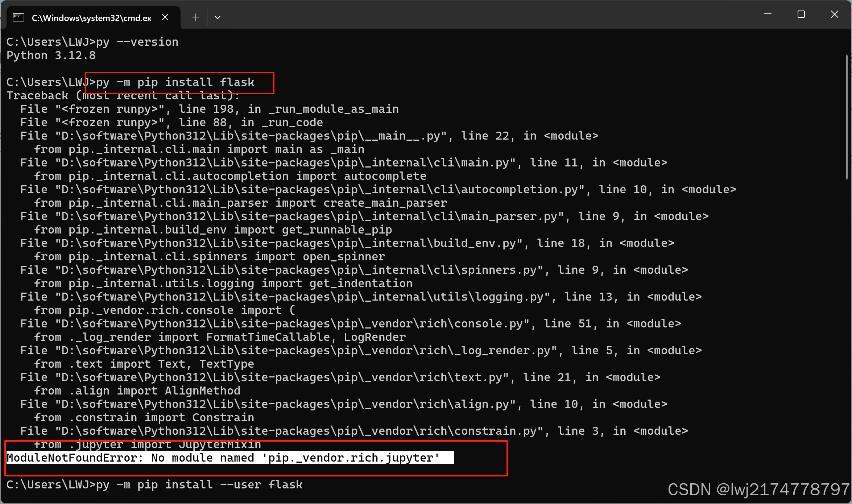Open a new tab with the plus icon

point(195,17)
